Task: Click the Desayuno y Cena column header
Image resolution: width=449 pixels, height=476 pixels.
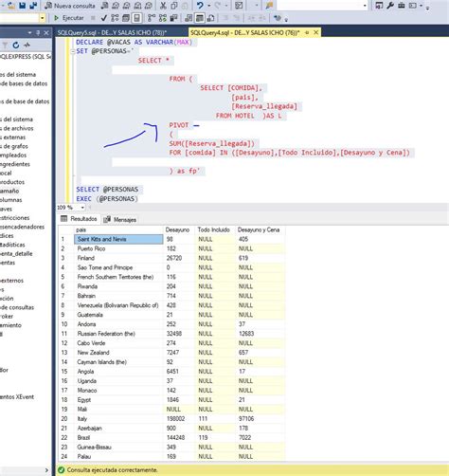Action: (x=260, y=229)
